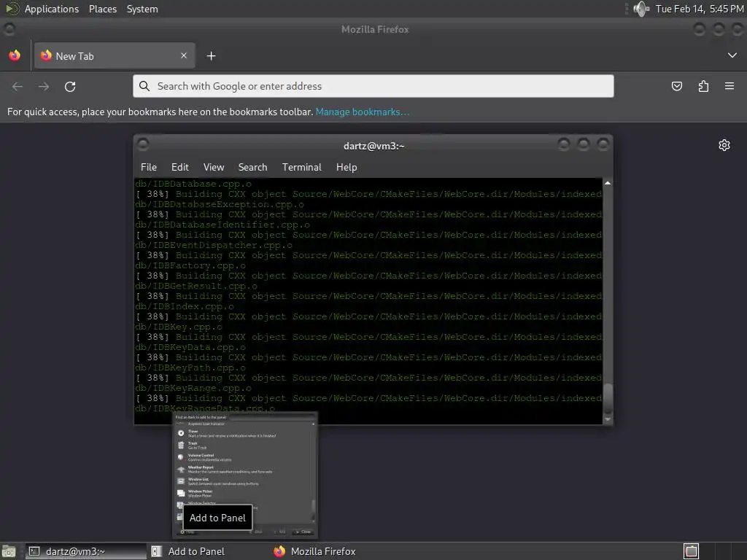
Task: Open the Terminal menu in terminal window
Action: (301, 167)
